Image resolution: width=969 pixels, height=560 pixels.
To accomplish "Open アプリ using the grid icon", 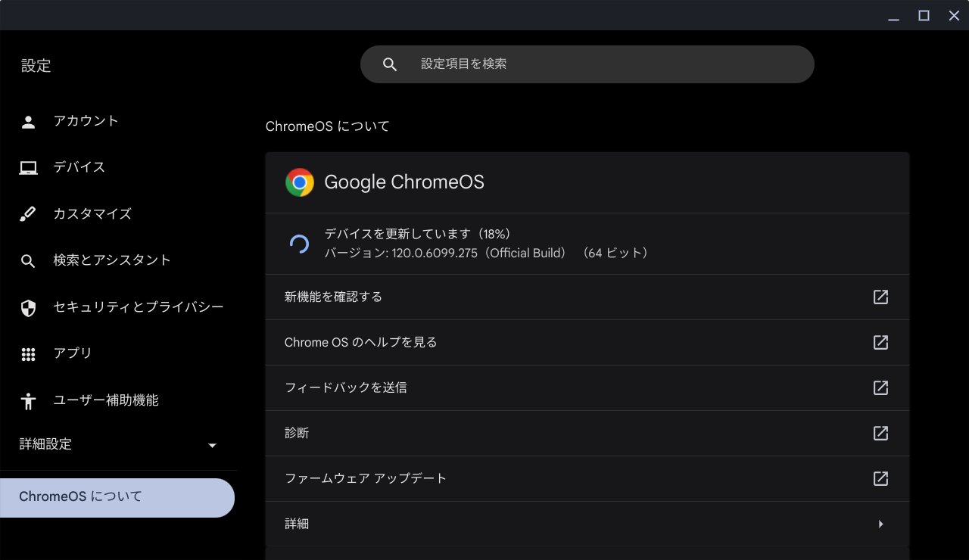I will pyautogui.click(x=28, y=353).
